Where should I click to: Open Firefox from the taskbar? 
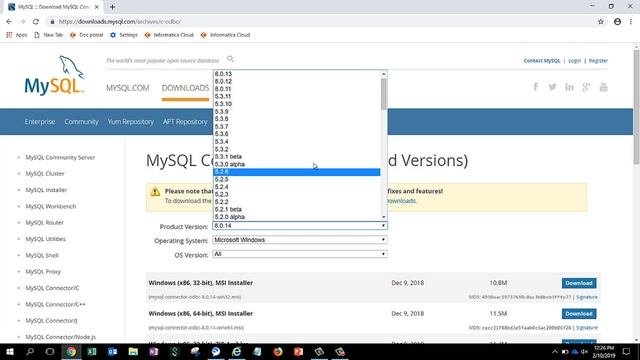[x=278, y=351]
